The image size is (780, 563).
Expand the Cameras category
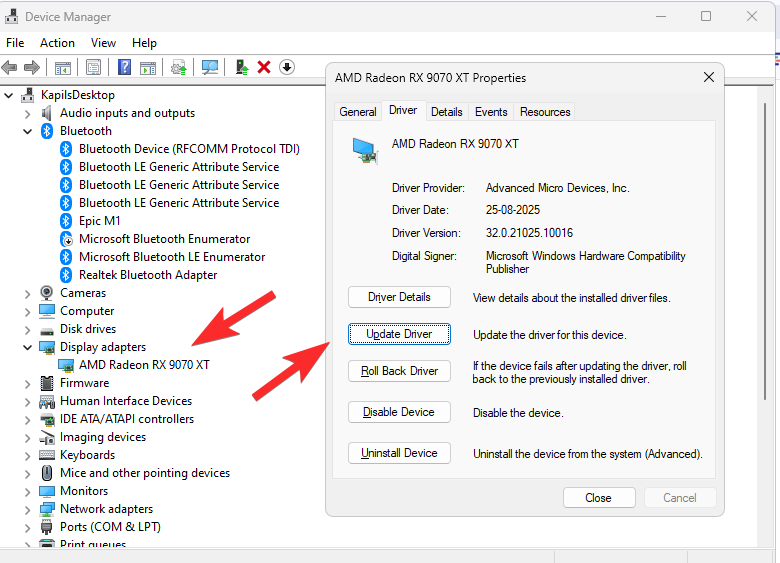click(27, 293)
